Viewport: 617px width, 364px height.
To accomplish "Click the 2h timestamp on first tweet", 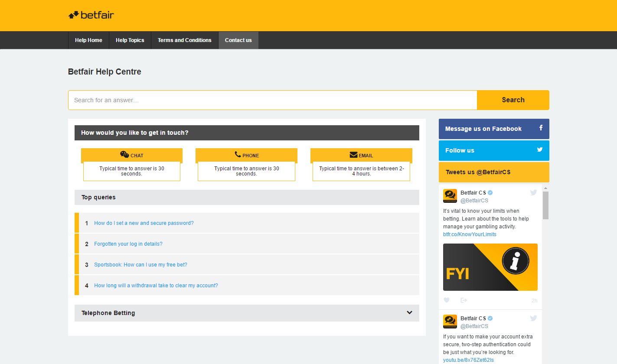I will 534,301.
